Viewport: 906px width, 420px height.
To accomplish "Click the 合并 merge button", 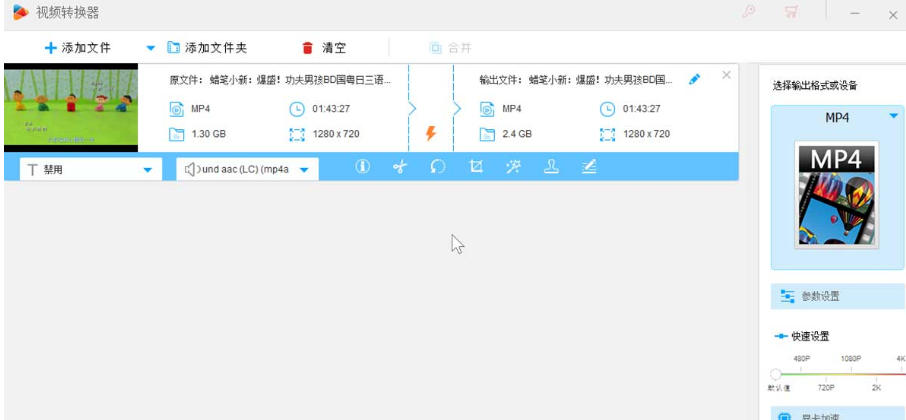I will (451, 48).
